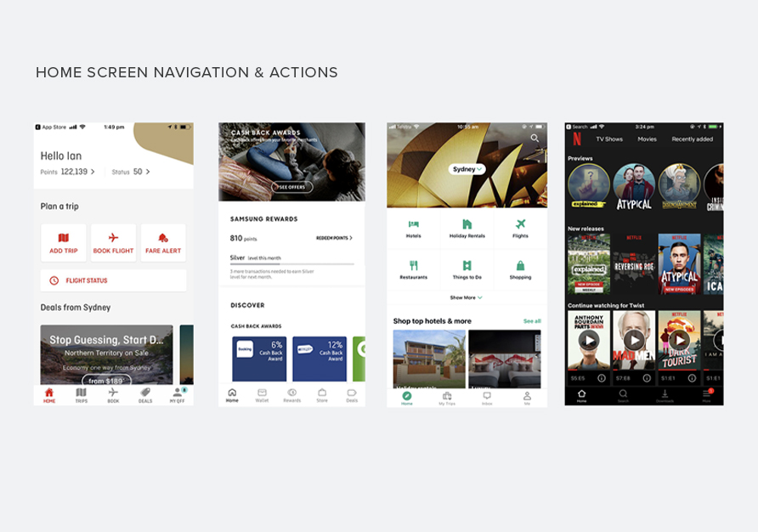Expand Show More categories
This screenshot has height=532, width=758.
(466, 297)
